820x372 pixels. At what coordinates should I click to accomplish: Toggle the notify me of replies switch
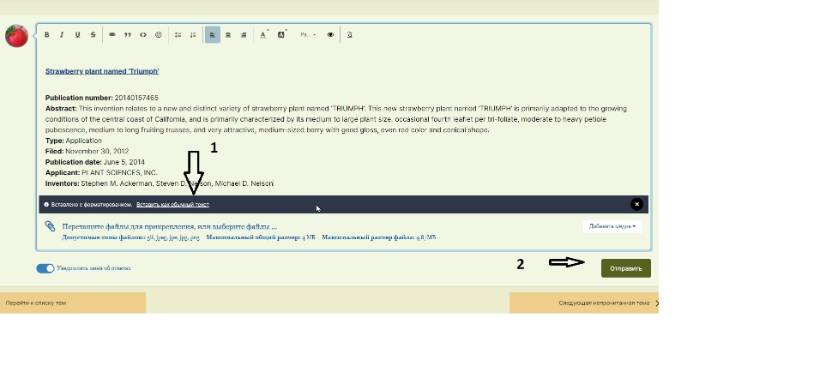pyautogui.click(x=45, y=268)
